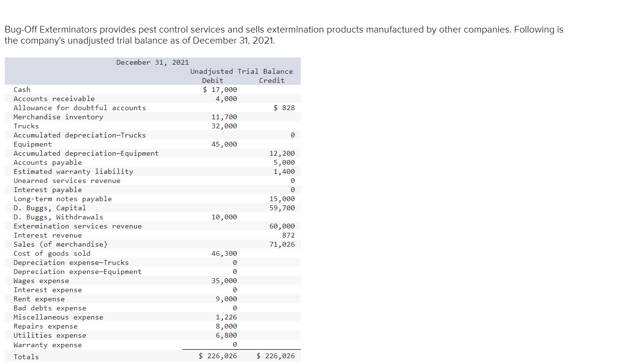Click the 'Repairs expense' label
The image size is (628, 364).
click(46, 326)
